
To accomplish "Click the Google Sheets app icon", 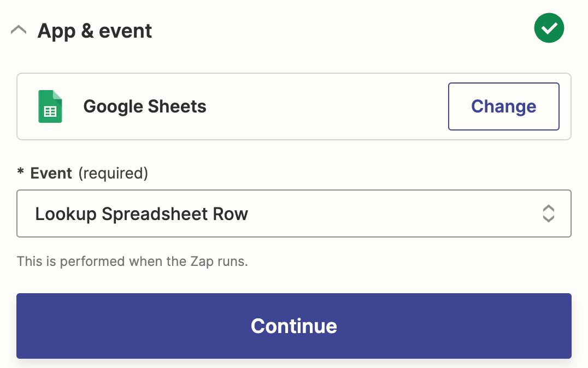I will point(50,106).
